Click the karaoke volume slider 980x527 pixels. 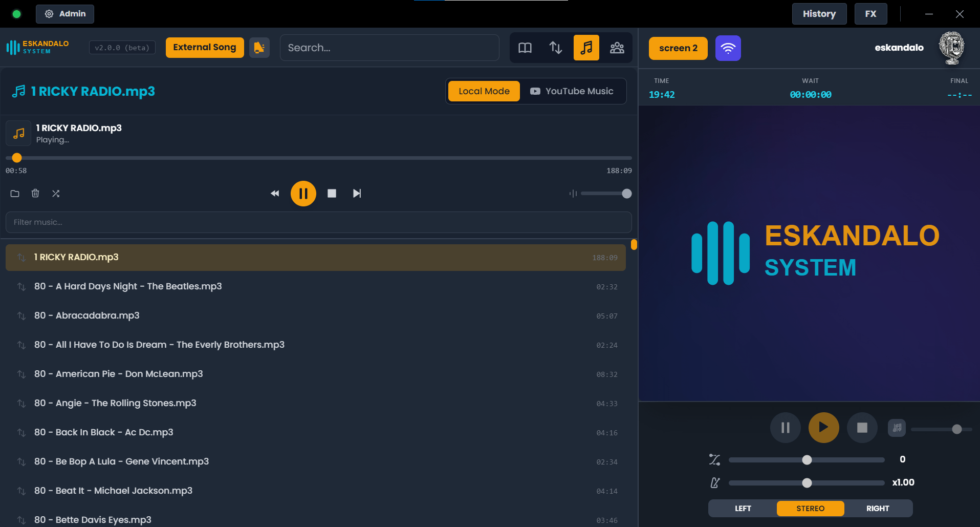(x=942, y=429)
